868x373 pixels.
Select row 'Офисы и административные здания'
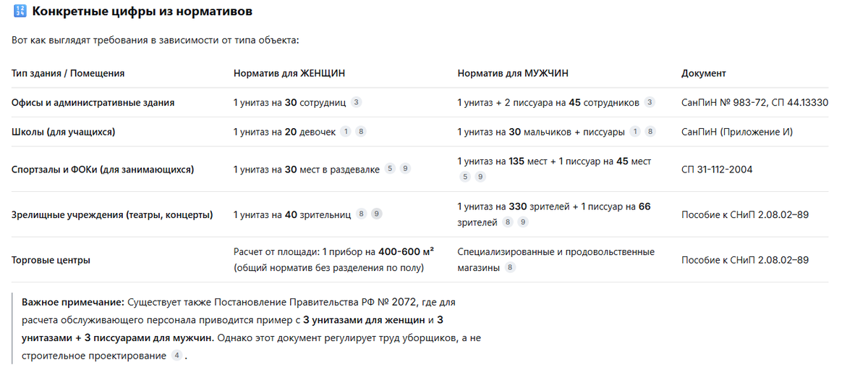pyautogui.click(x=420, y=103)
